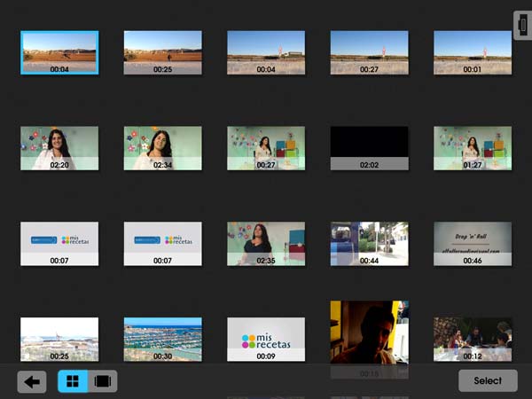Open woman close-up clip lasting 02:20
This screenshot has height=399, width=532.
59,148
